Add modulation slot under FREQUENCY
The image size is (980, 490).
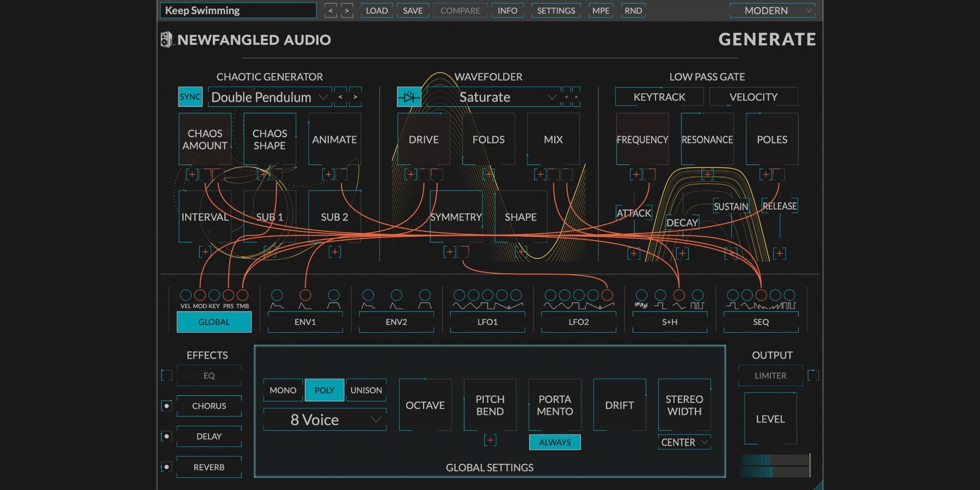click(635, 174)
